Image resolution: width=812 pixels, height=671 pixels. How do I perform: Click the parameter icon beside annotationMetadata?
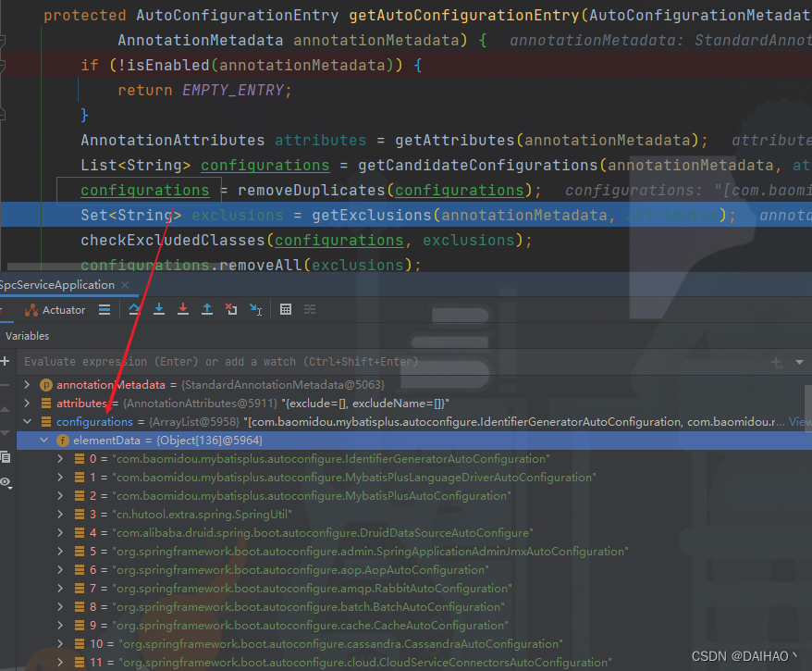pos(46,385)
